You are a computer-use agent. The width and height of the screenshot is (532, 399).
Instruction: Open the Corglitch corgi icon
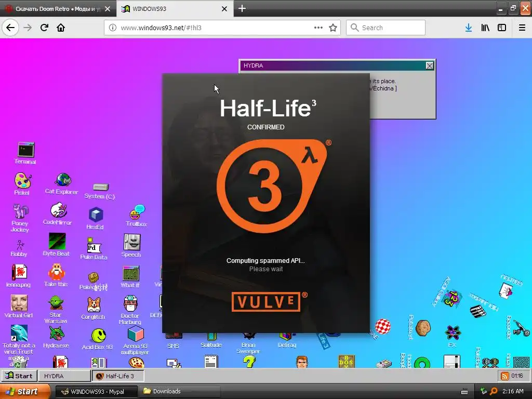coord(94,309)
